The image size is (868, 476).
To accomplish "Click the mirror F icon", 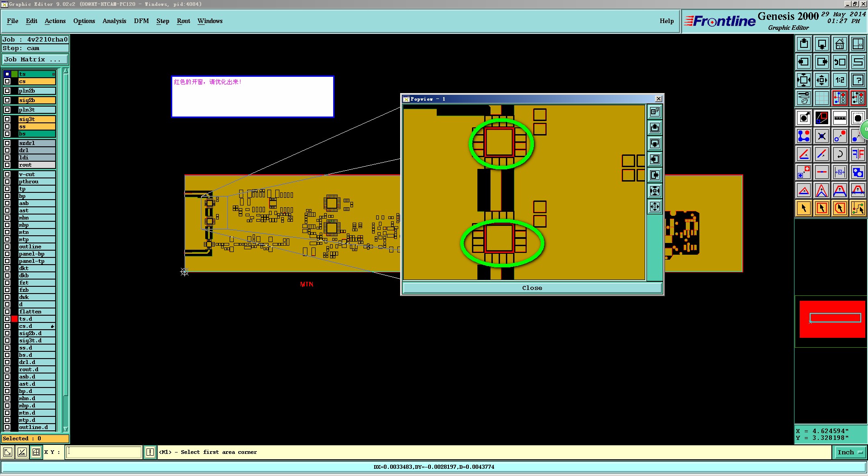I will click(x=858, y=154).
